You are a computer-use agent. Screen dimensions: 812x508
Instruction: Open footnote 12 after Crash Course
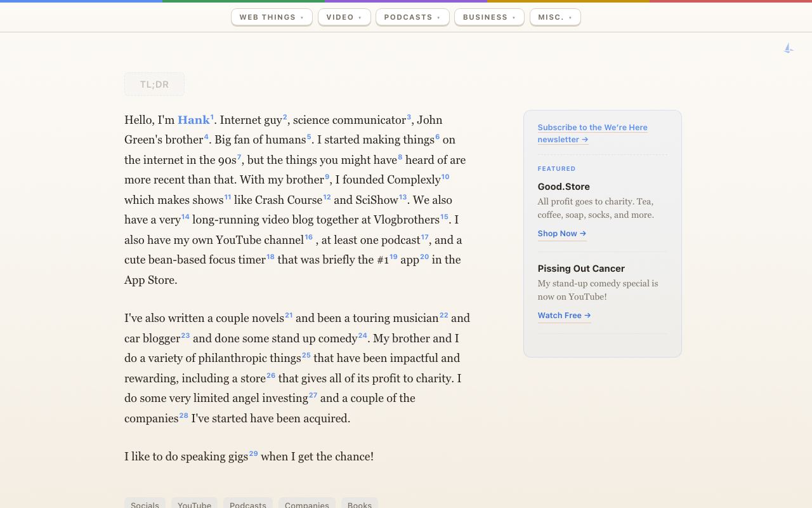[x=327, y=197]
